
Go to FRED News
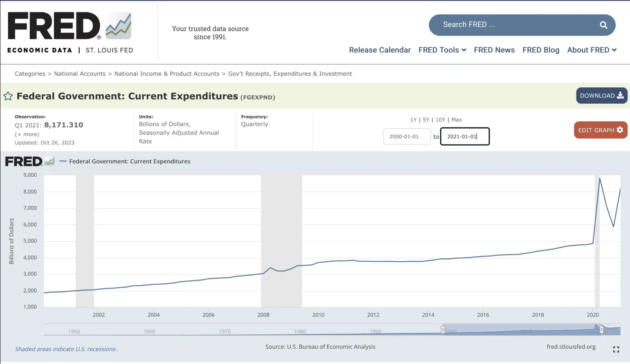pyautogui.click(x=494, y=50)
